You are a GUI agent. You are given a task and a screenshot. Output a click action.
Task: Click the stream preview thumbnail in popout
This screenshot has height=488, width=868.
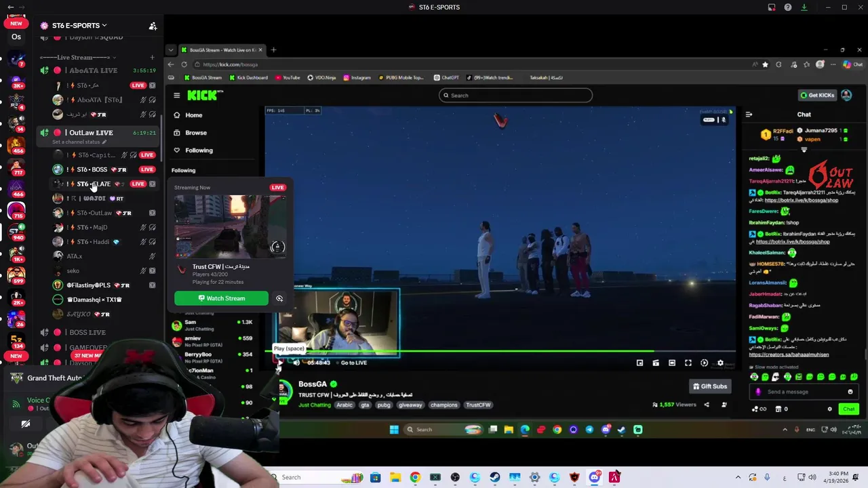coord(230,227)
